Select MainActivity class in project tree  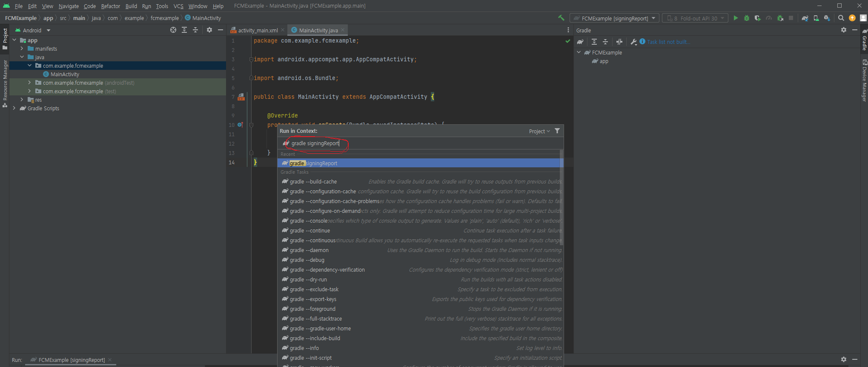[65, 74]
